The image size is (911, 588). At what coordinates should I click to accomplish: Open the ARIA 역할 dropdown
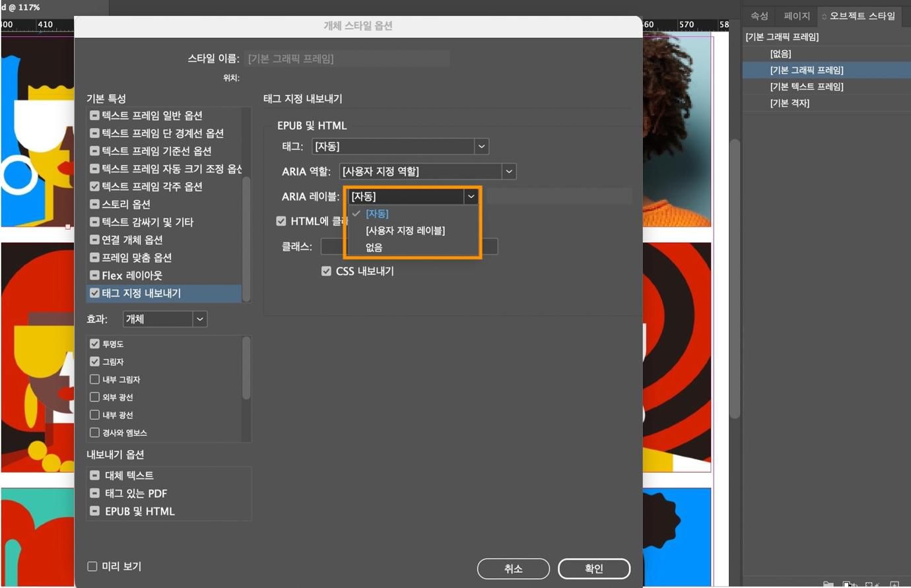[428, 172]
